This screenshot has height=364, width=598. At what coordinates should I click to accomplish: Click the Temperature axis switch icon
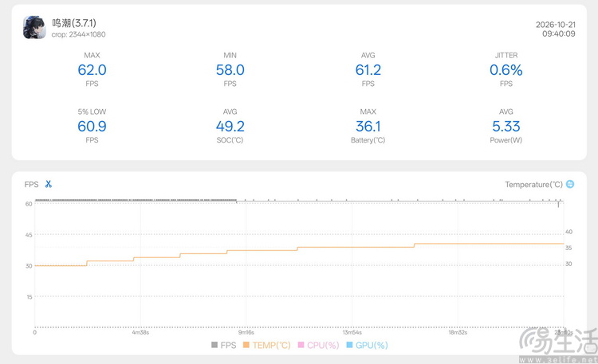coord(570,184)
